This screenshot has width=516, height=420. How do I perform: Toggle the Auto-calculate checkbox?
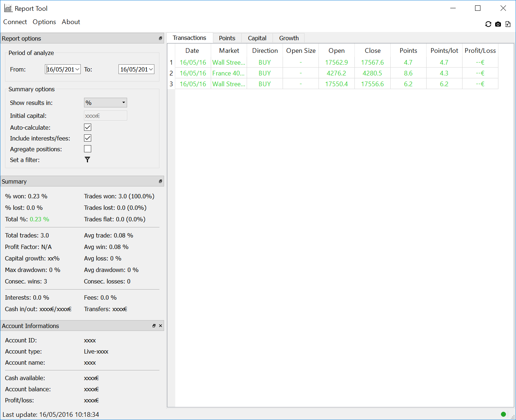pos(88,127)
